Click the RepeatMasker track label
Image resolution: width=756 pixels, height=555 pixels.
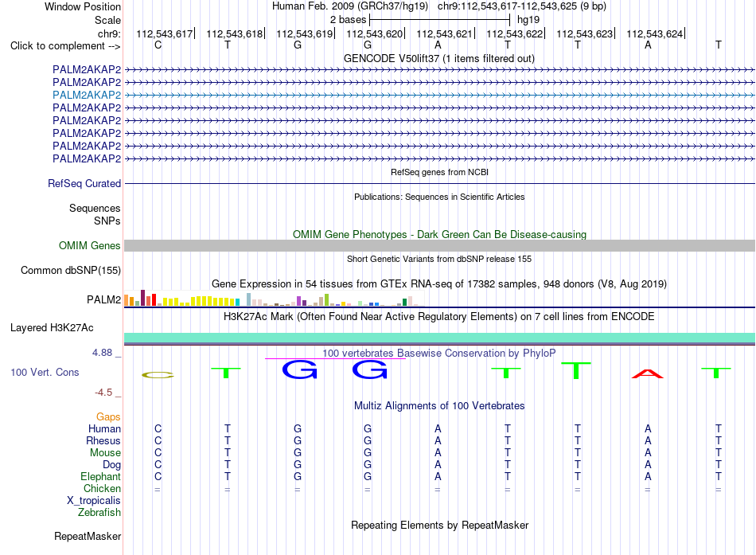click(88, 536)
